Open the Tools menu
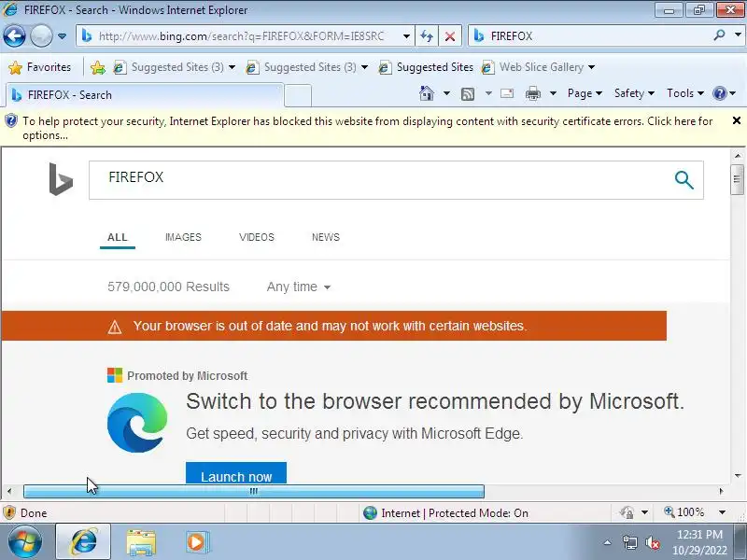The width and height of the screenshot is (747, 560). pyautogui.click(x=685, y=93)
